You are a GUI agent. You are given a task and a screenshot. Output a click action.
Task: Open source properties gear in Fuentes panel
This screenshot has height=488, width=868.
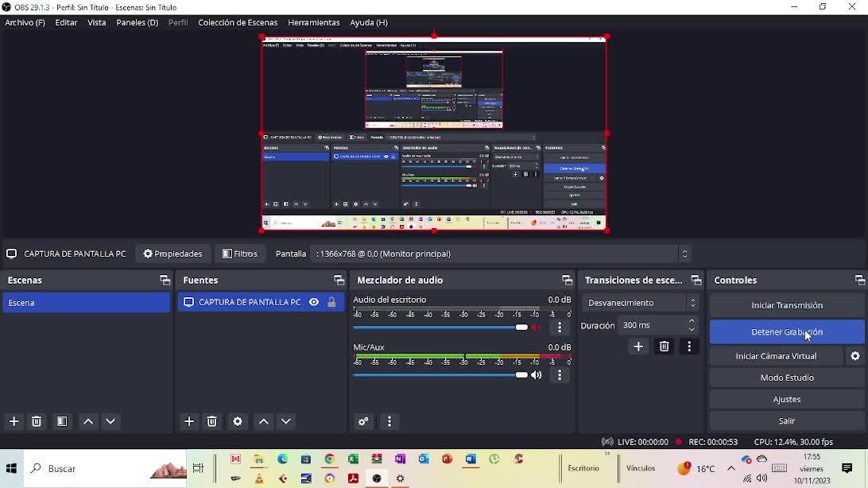(238, 422)
